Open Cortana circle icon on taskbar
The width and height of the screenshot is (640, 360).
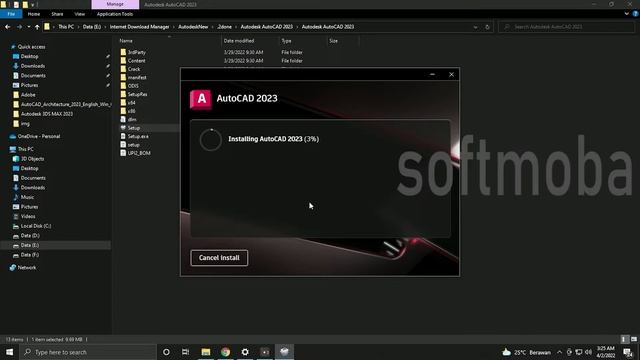(x=166, y=352)
